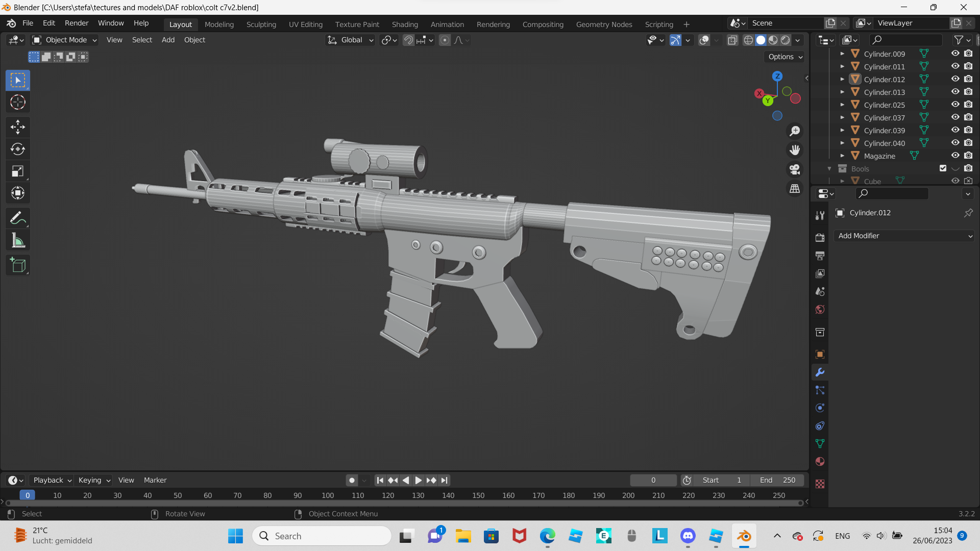Switch to the Material Properties tab

pyautogui.click(x=820, y=462)
